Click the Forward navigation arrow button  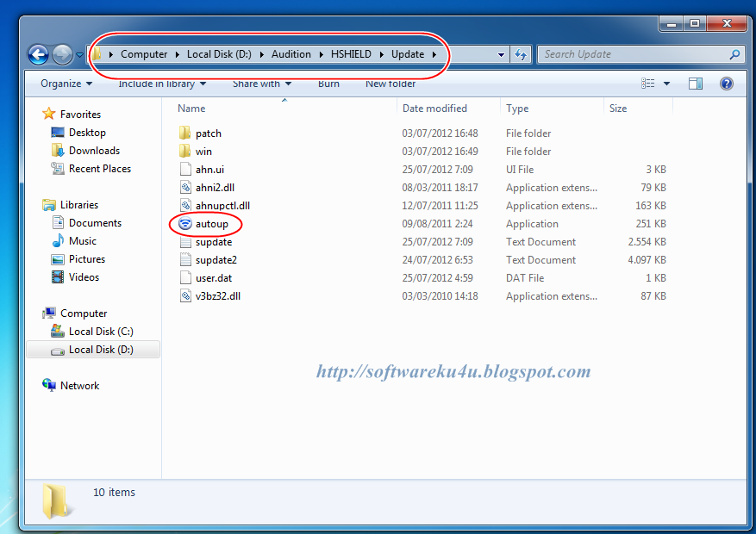[x=62, y=54]
